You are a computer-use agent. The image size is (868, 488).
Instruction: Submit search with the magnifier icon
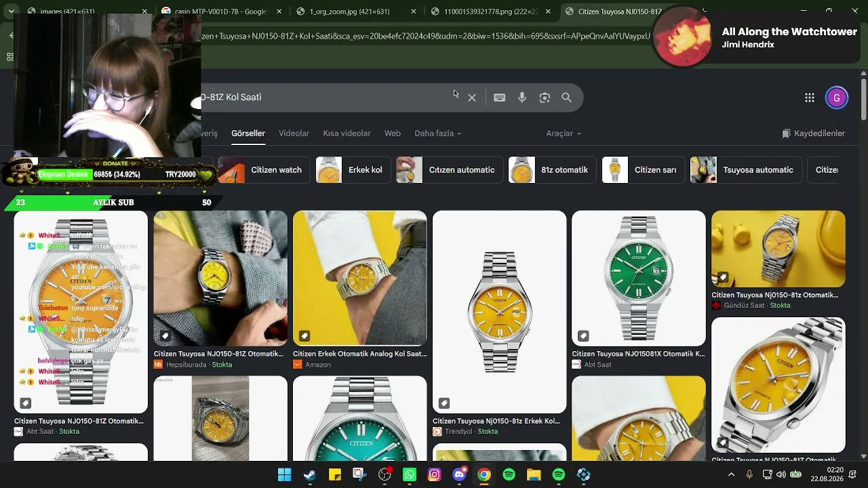click(x=567, y=98)
